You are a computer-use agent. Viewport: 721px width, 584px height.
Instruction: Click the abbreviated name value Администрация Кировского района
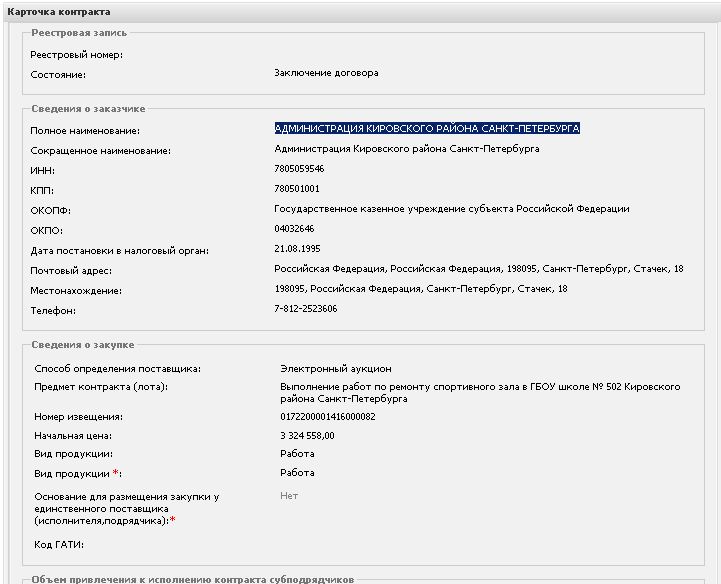406,149
